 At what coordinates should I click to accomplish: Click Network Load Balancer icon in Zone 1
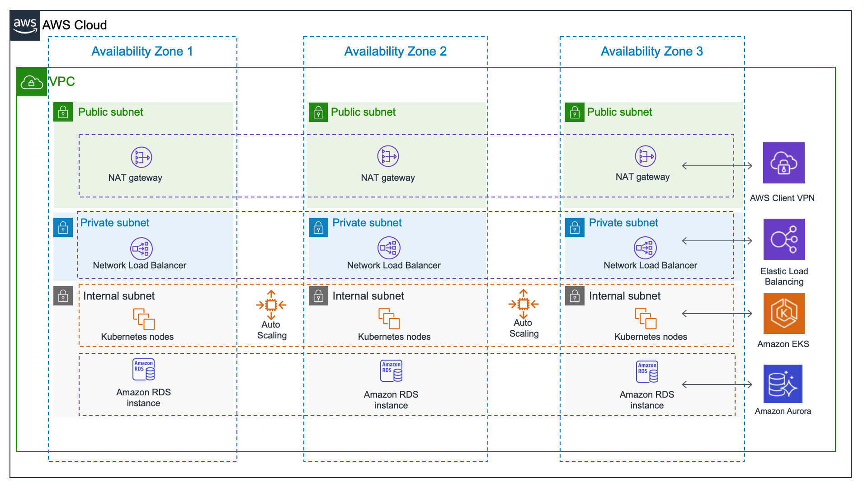coord(142,249)
